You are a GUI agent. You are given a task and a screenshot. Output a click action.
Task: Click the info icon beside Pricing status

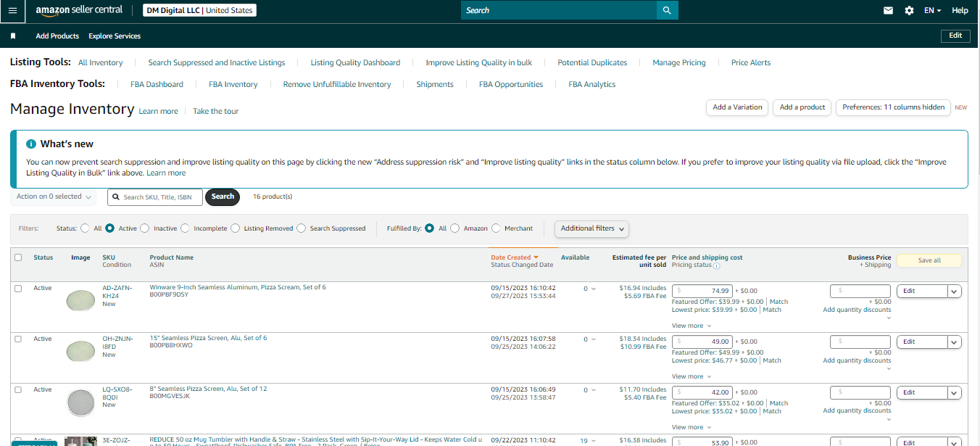pos(716,266)
